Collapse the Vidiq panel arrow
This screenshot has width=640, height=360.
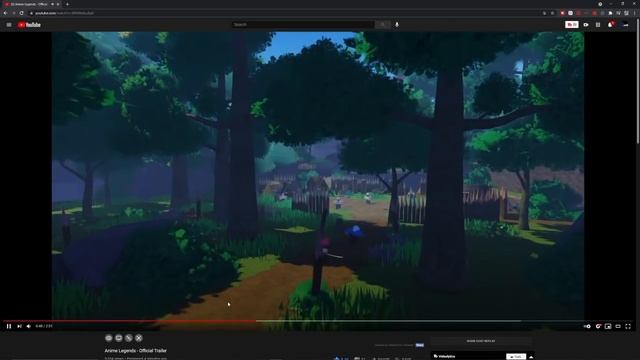click(531, 357)
